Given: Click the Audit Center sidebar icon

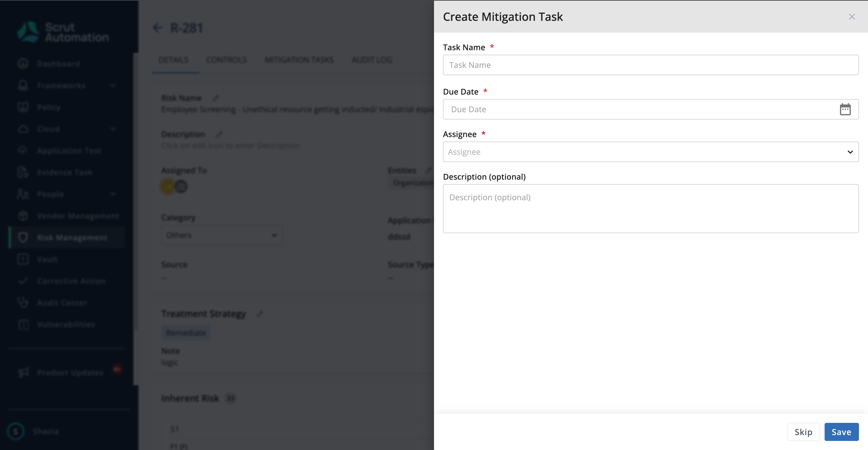Looking at the screenshot, I should pos(23,302).
